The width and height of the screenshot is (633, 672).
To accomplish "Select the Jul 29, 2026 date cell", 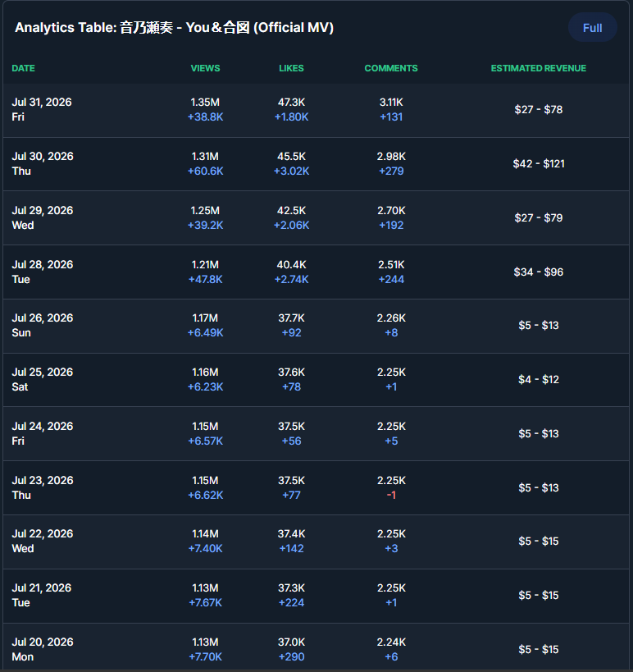I will pyautogui.click(x=43, y=217).
